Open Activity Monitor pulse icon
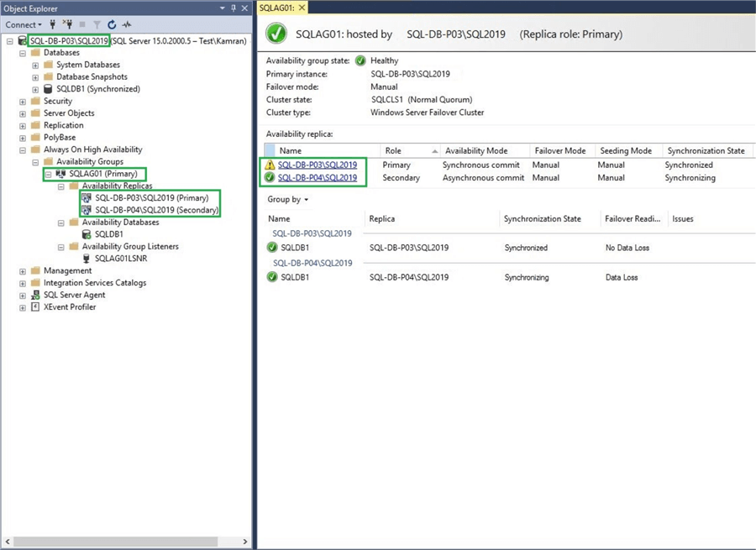Screen dimensions: 756x550 click(127, 24)
